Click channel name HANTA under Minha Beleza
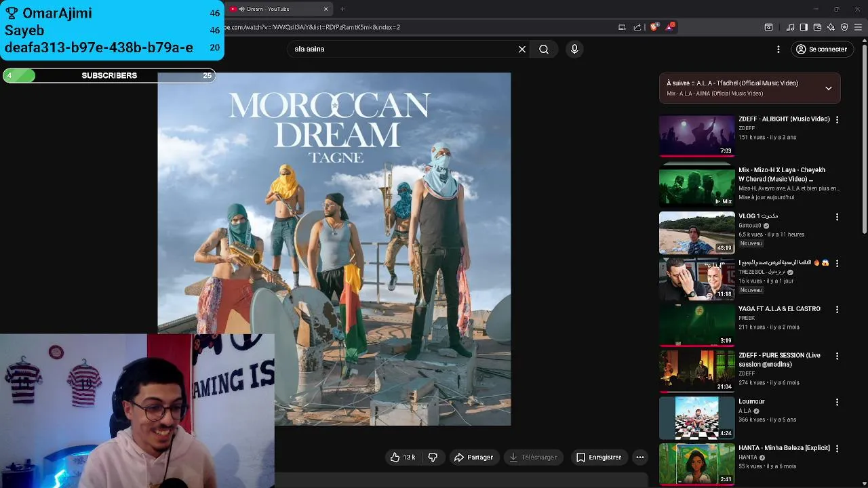This screenshot has height=488, width=868. (747, 457)
